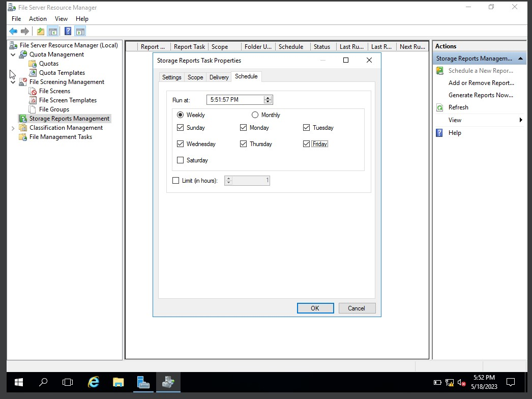The image size is (532, 399).
Task: Increment Run at time with the stepper
Action: tap(268, 97)
